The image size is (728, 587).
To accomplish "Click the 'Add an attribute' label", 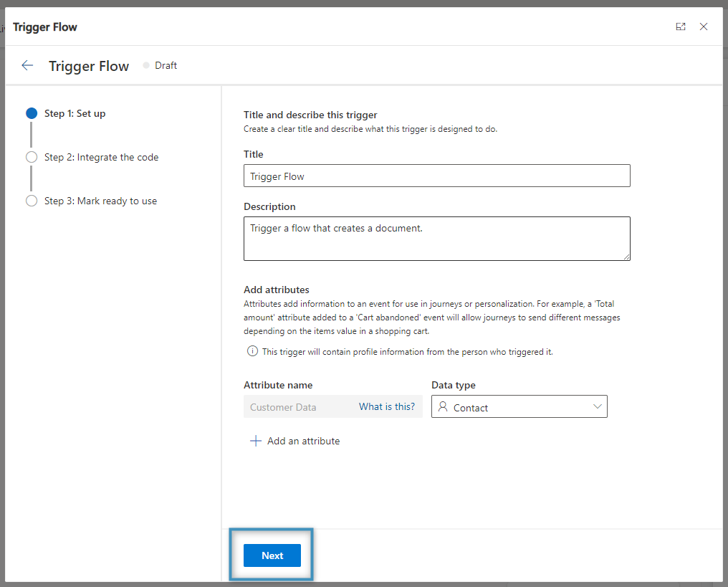I will click(303, 441).
